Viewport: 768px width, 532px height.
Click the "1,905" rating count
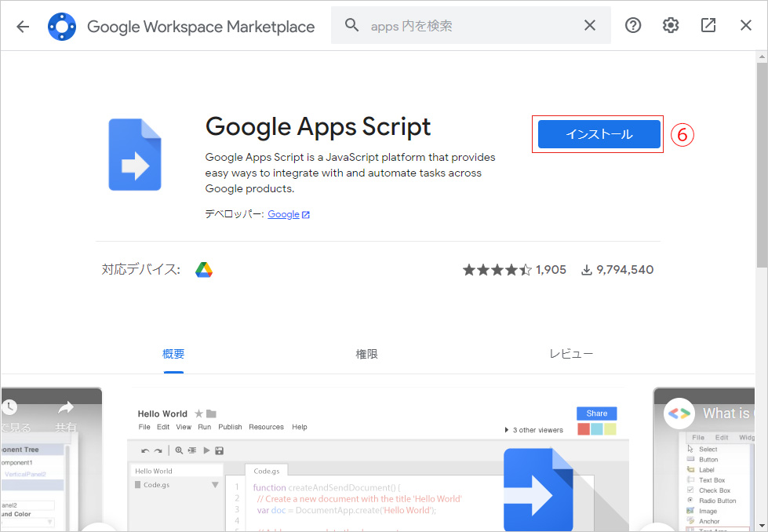pos(551,270)
